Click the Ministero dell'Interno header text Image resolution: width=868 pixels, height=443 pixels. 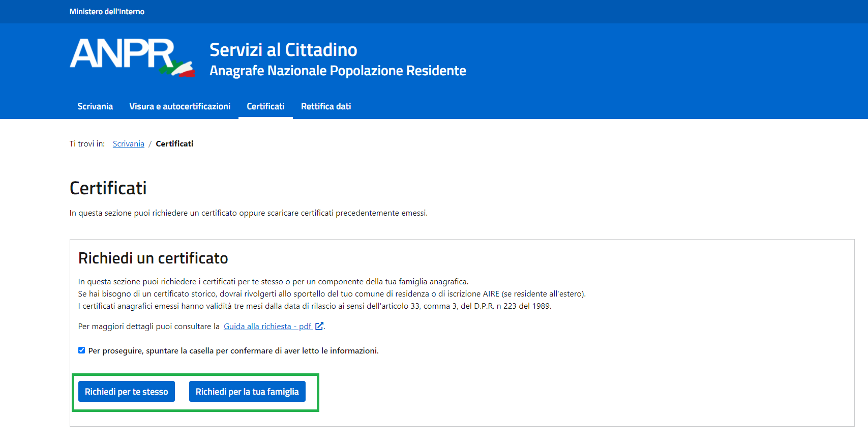click(x=107, y=12)
